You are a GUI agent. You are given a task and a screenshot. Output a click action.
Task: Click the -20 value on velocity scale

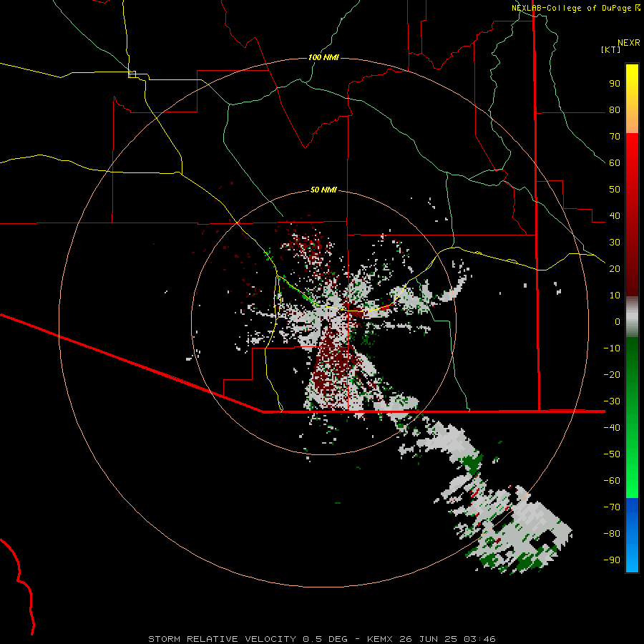[x=612, y=375]
